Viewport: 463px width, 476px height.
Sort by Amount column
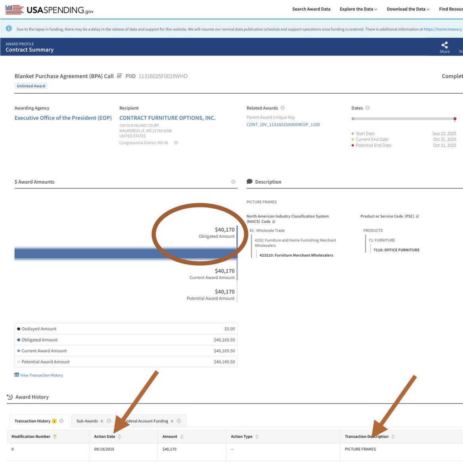click(x=182, y=436)
